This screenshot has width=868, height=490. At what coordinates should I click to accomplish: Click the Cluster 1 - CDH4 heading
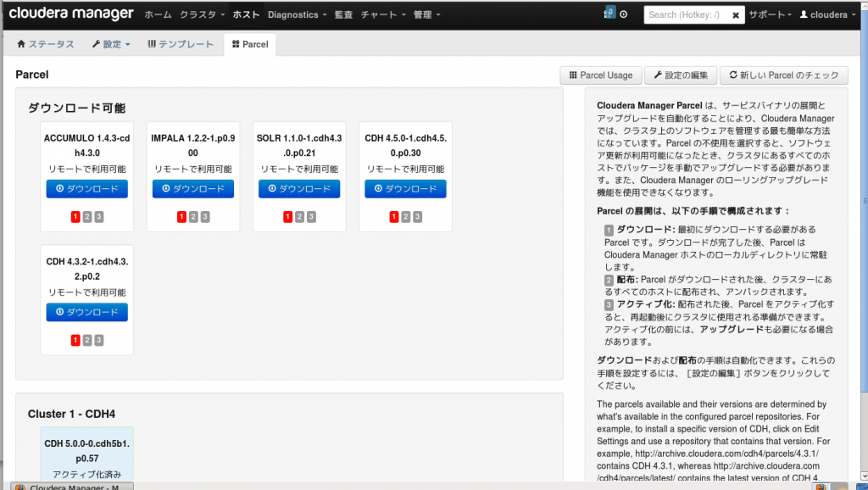(x=71, y=415)
